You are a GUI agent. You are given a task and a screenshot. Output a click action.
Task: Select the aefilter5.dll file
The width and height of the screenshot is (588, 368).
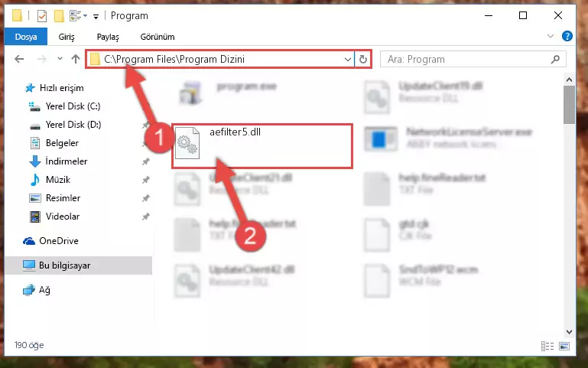coord(262,146)
